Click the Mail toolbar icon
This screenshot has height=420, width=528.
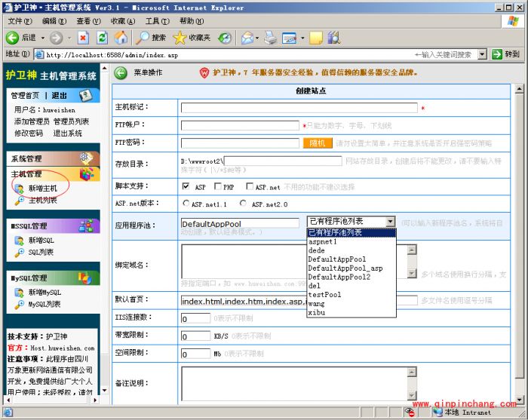click(x=247, y=38)
